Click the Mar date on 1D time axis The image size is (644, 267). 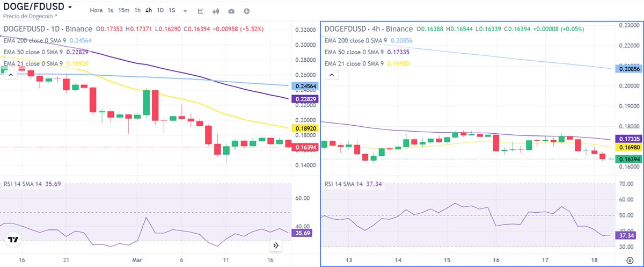click(x=137, y=260)
